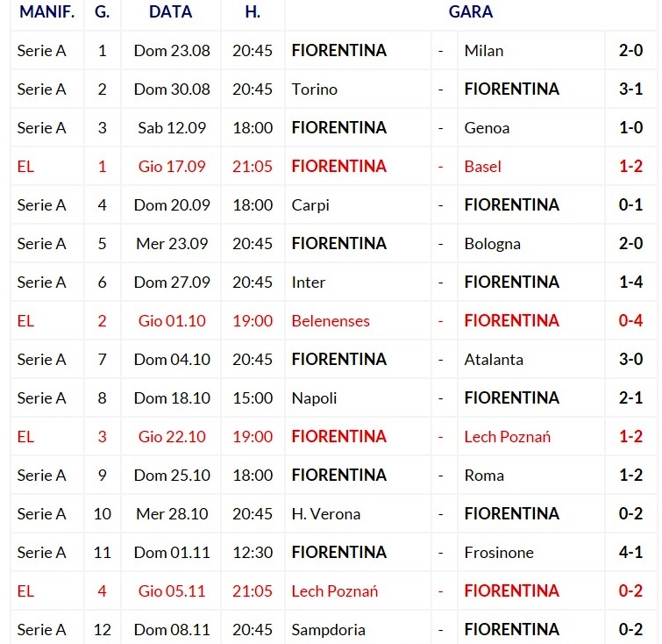Click the Bologna opponent name
This screenshot has width=662, height=644.
pos(492,244)
